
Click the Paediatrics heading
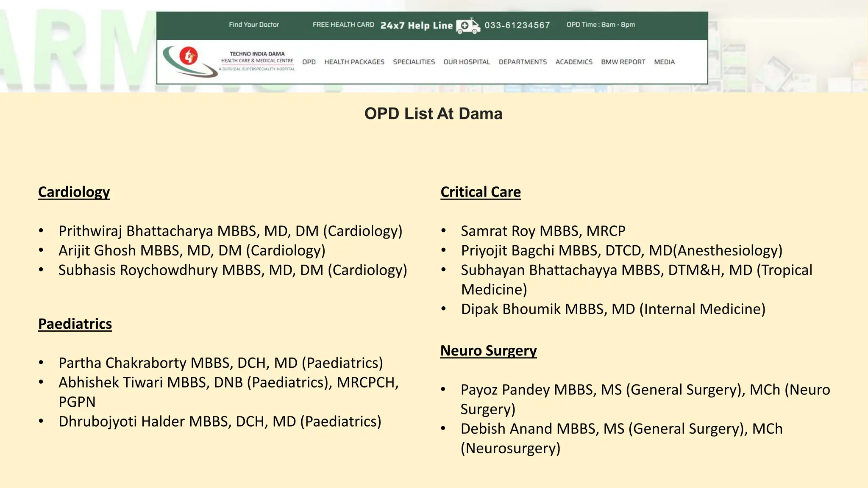[x=75, y=324]
